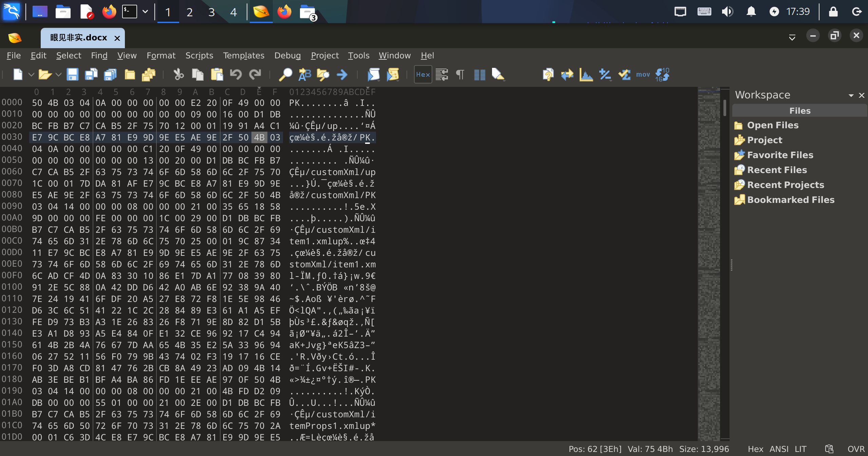This screenshot has height=456, width=868.
Task: Open the Base Converter icon
Action: click(662, 74)
